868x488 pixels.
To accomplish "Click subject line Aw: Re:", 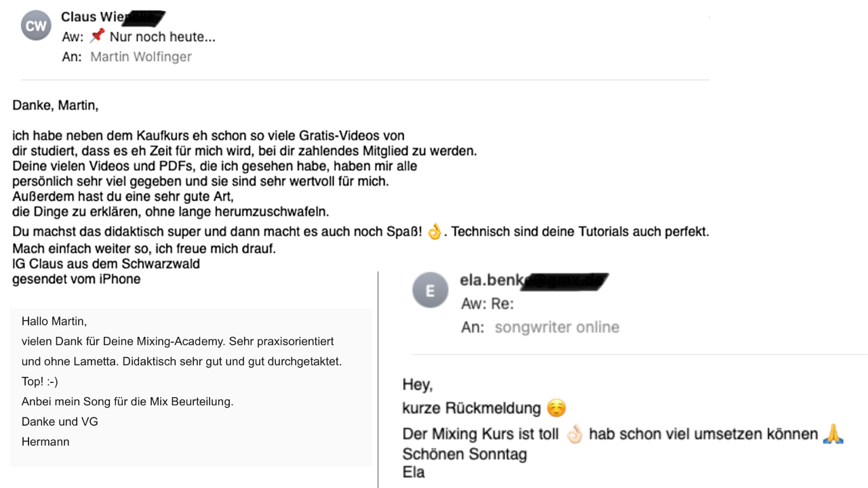I will [x=488, y=304].
